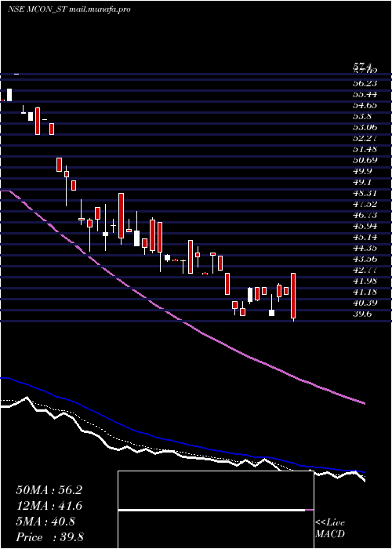Click the <<Live MACD label
This screenshot has width=392, height=549.
pyautogui.click(x=330, y=529)
